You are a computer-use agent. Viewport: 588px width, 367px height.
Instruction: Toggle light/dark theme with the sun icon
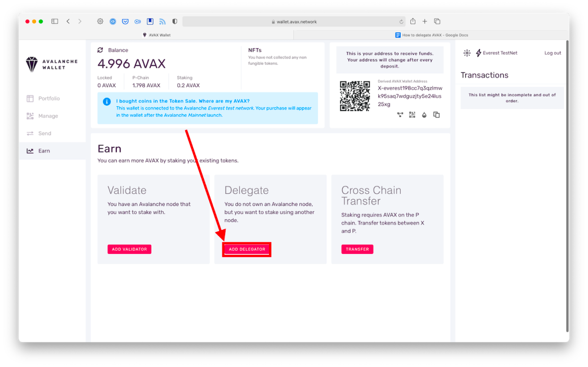467,53
